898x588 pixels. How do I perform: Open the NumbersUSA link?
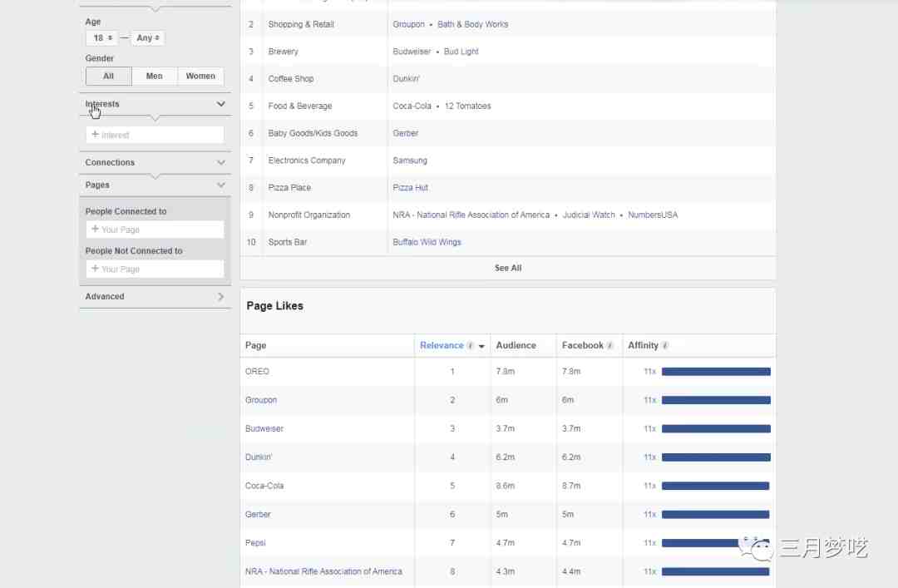[x=653, y=215]
